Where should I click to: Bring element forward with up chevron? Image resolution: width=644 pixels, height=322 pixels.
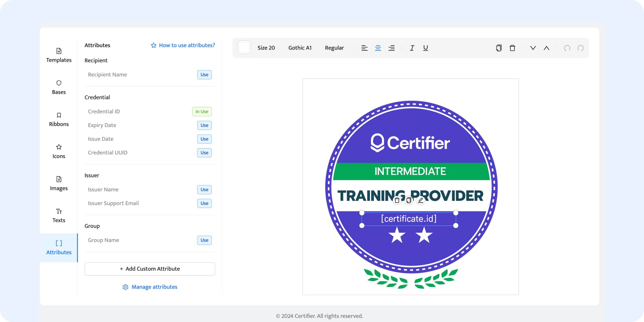pos(546,48)
